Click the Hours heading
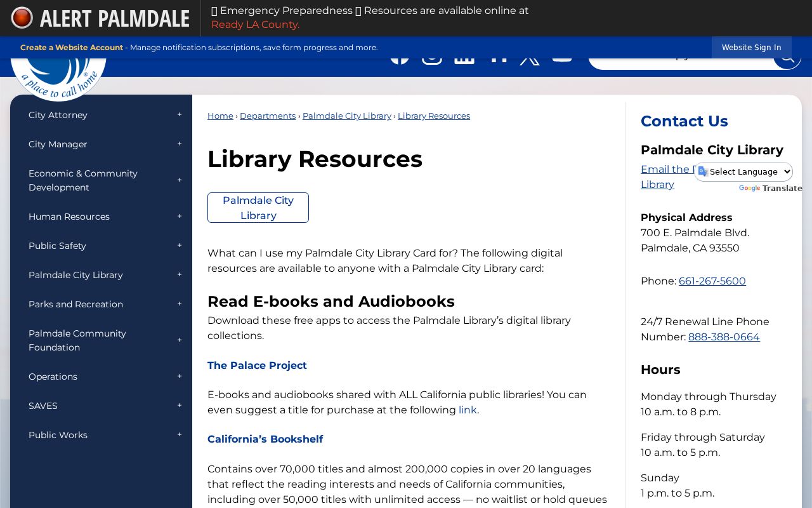The image size is (812, 508). 660,370
